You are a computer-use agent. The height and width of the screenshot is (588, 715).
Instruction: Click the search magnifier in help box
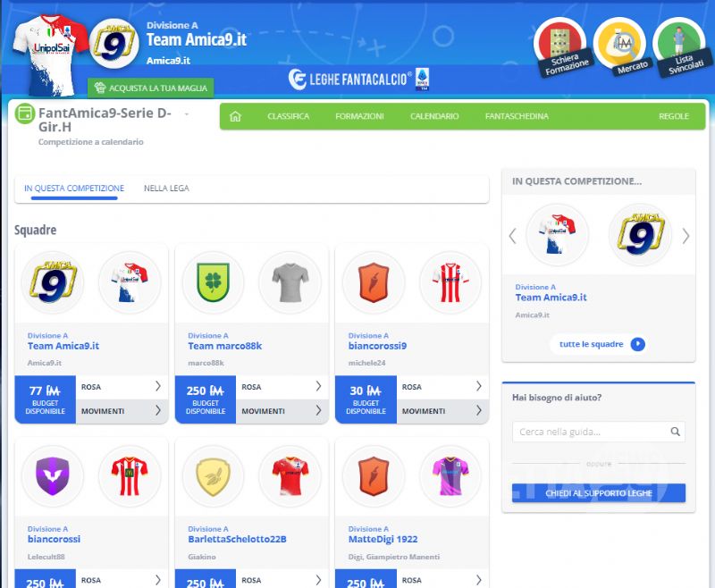pyautogui.click(x=677, y=432)
